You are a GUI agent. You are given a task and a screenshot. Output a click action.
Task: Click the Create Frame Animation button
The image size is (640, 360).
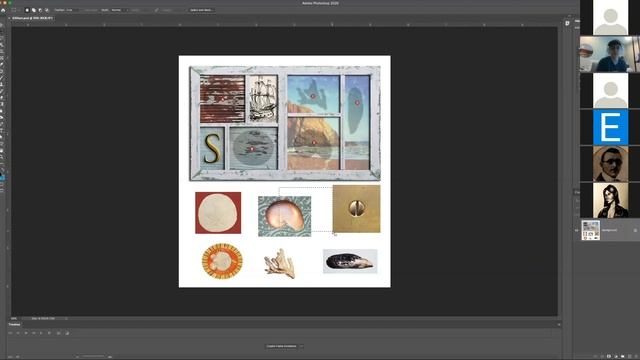coord(282,346)
